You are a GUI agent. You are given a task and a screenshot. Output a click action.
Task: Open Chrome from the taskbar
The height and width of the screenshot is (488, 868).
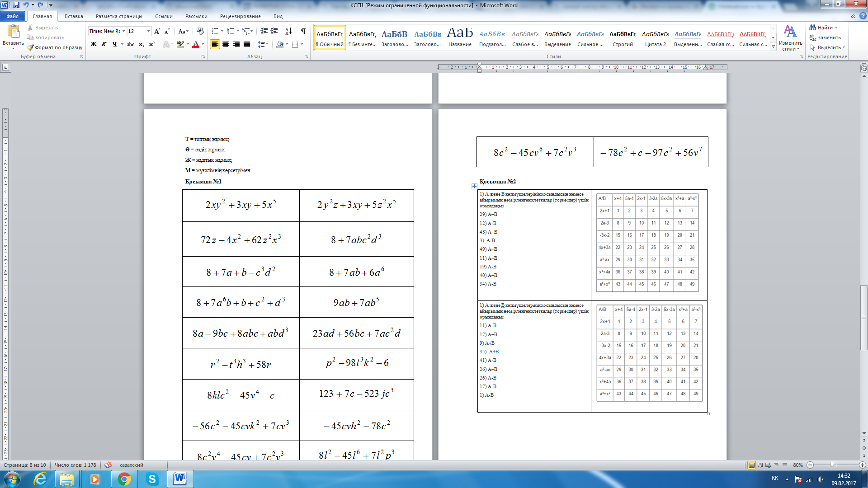pos(124,479)
